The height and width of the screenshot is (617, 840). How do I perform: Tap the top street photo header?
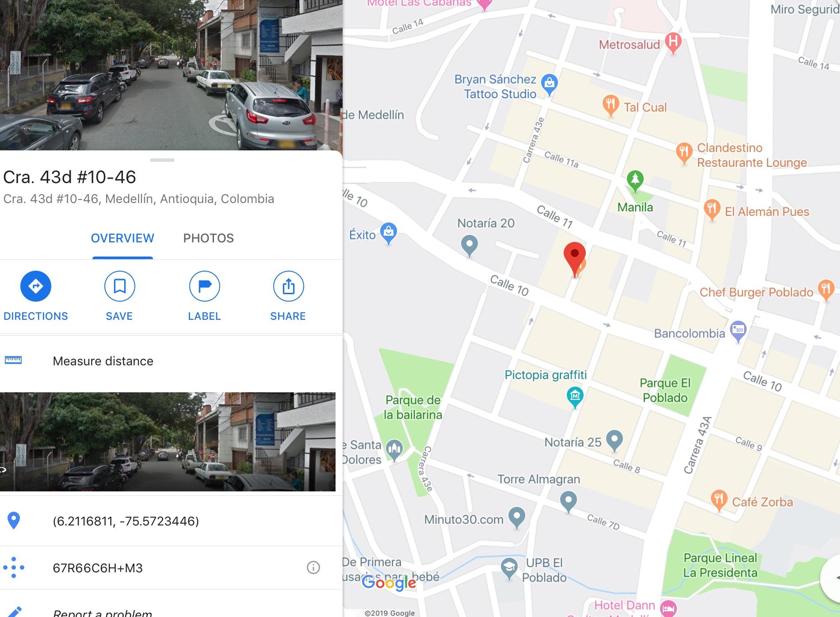171,75
